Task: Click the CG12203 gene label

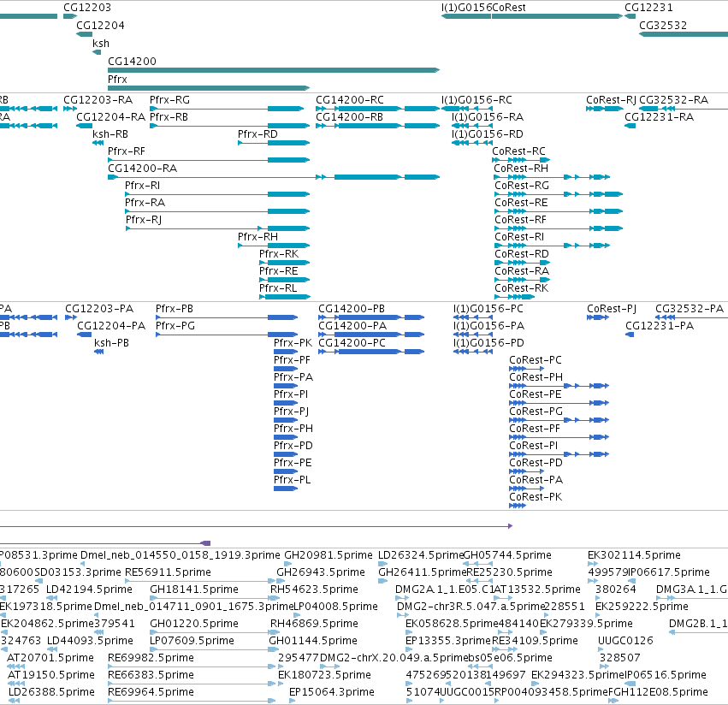Action: pos(87,8)
